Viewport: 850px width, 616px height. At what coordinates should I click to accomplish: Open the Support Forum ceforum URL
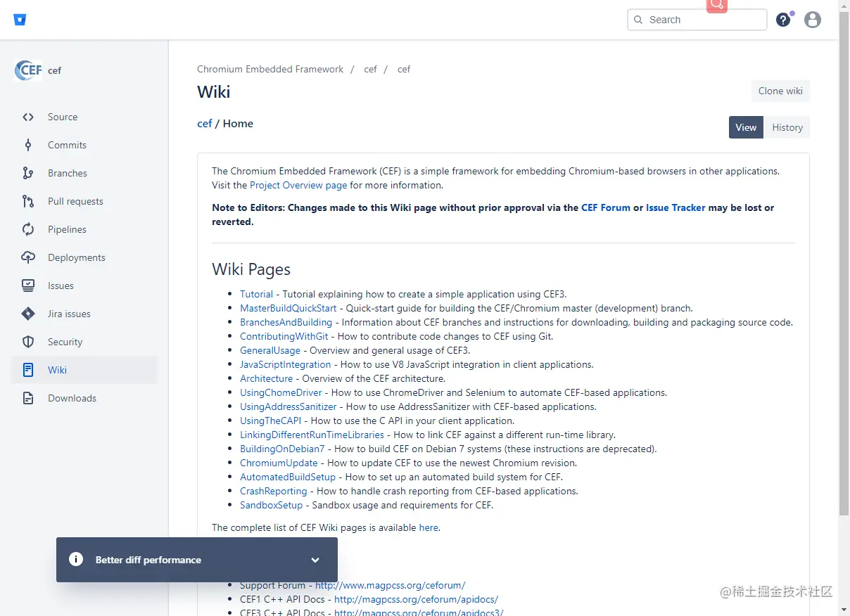pyautogui.click(x=390, y=586)
